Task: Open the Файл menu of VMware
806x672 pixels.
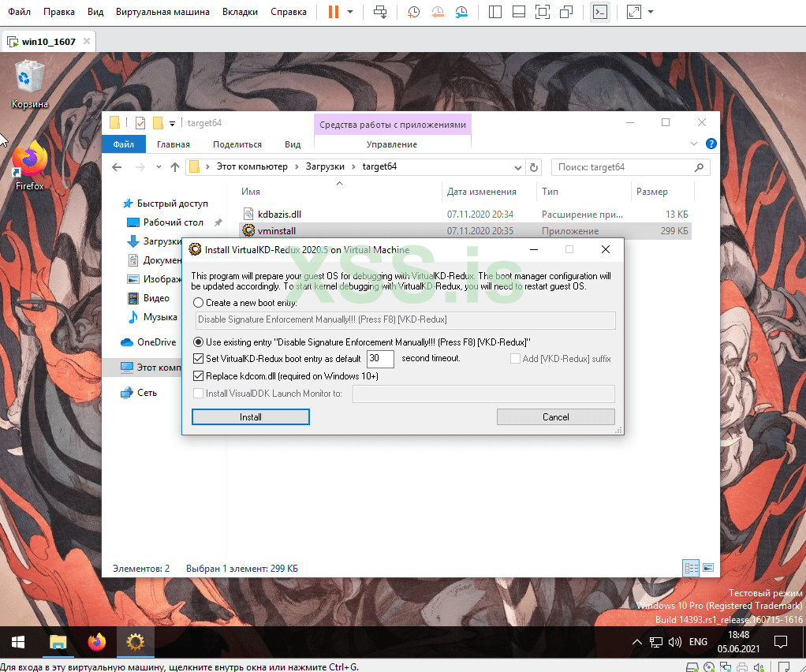Action: tap(20, 12)
